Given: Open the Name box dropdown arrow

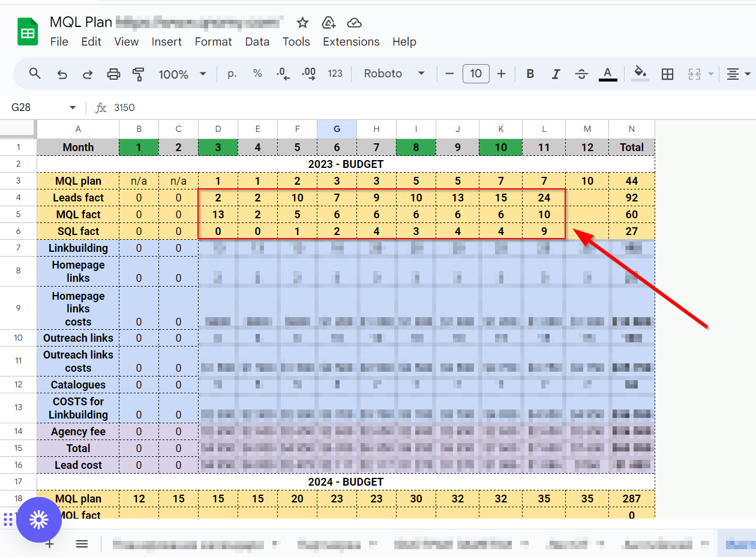Looking at the screenshot, I should (x=73, y=108).
